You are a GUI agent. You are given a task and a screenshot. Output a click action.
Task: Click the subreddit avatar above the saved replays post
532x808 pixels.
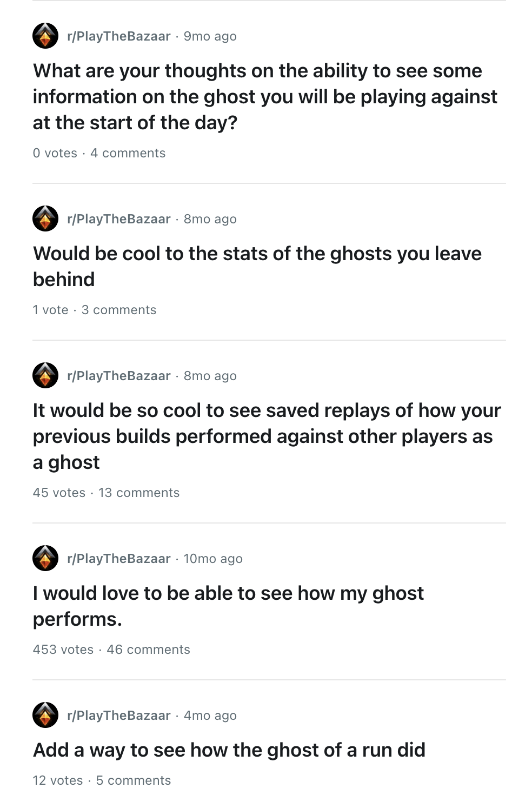pyautogui.click(x=45, y=376)
